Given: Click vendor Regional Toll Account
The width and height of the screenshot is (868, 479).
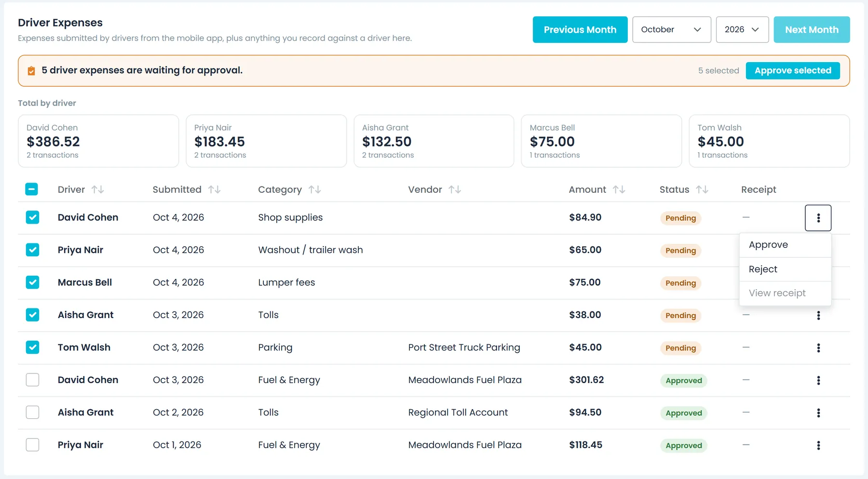Looking at the screenshot, I should 458,412.
